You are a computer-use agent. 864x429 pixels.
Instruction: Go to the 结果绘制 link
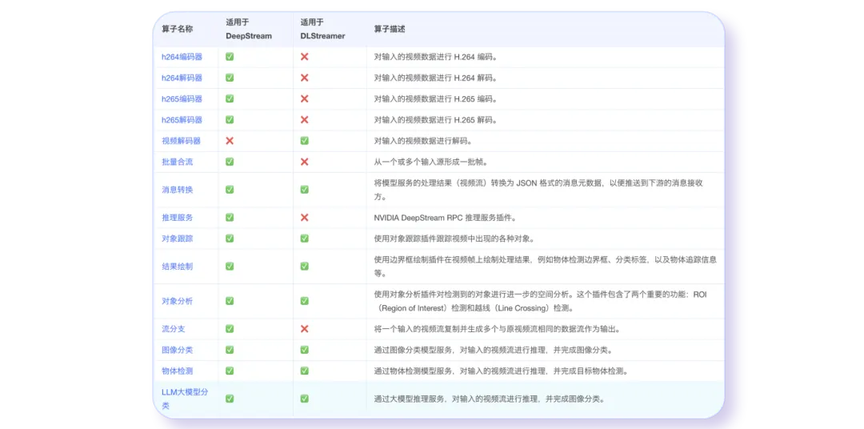[x=177, y=266]
